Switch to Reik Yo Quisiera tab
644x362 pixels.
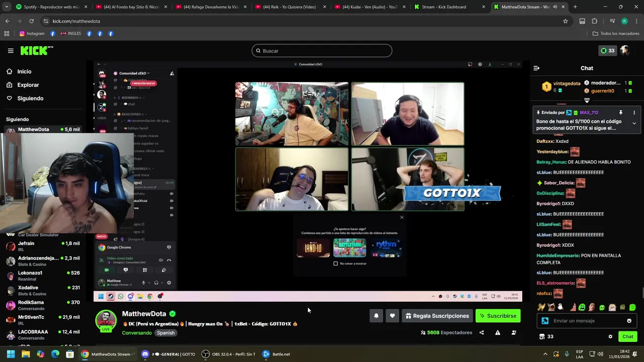[x=290, y=7]
